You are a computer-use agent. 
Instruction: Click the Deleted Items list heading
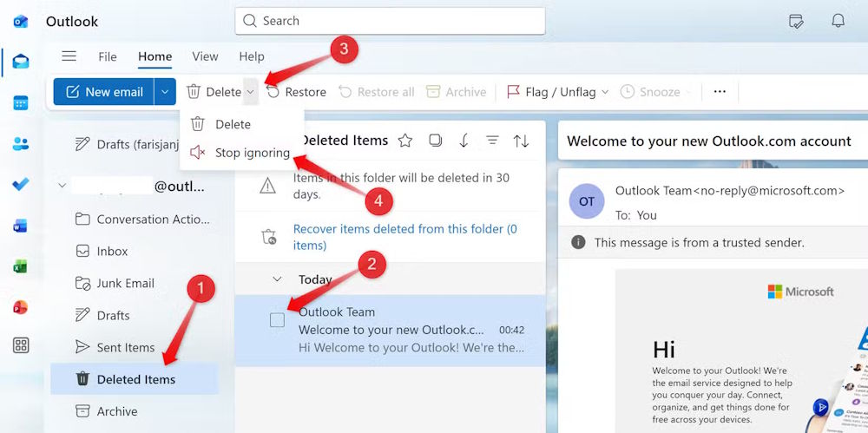click(x=345, y=141)
